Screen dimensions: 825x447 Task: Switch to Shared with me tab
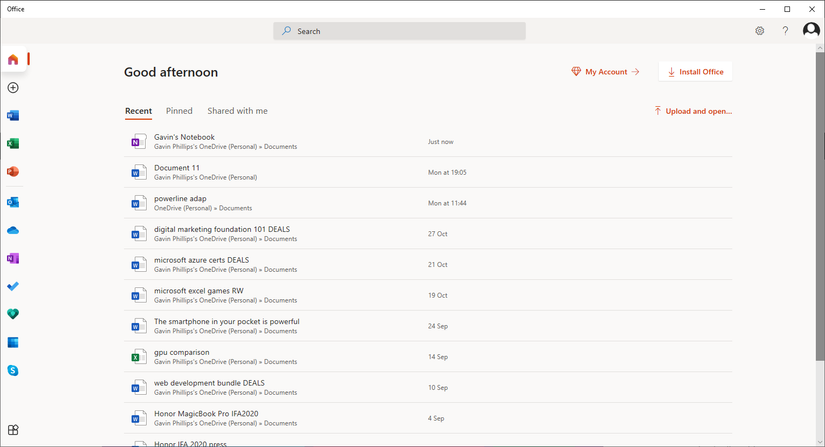click(x=237, y=111)
